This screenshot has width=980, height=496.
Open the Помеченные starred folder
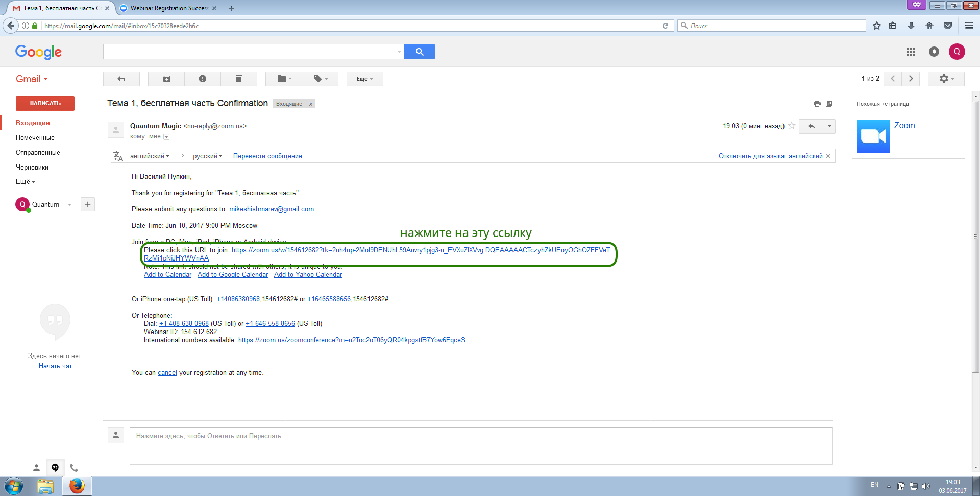[35, 138]
